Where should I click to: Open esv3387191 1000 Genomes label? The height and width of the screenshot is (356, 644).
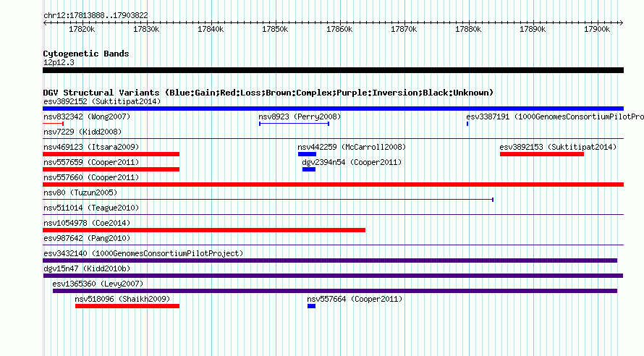pos(555,116)
